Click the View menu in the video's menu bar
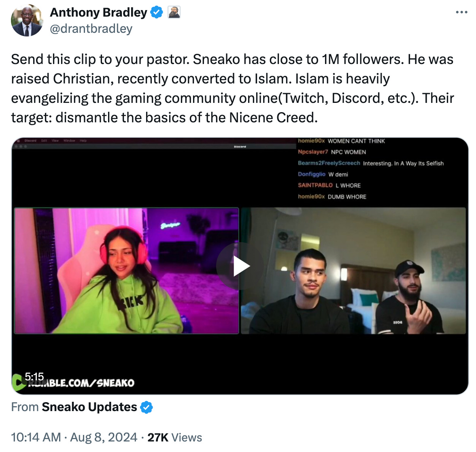 (x=55, y=141)
